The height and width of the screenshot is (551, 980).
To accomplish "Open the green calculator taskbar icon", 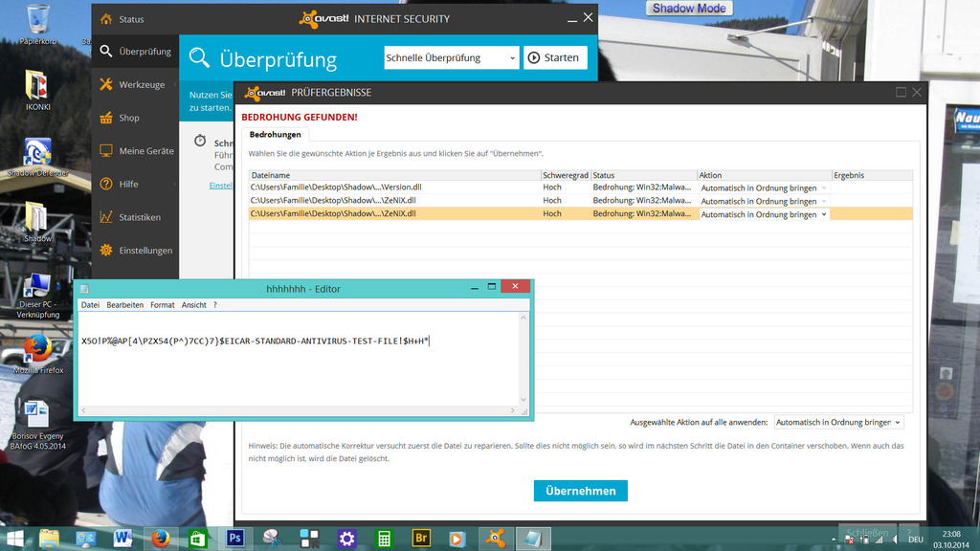I will (384, 539).
